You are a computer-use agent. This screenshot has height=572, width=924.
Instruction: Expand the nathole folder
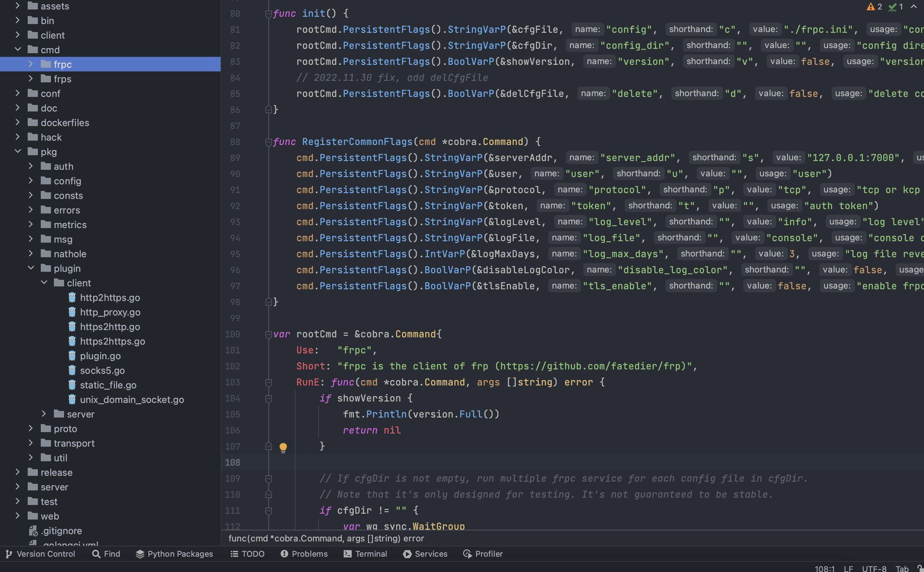[x=31, y=254]
